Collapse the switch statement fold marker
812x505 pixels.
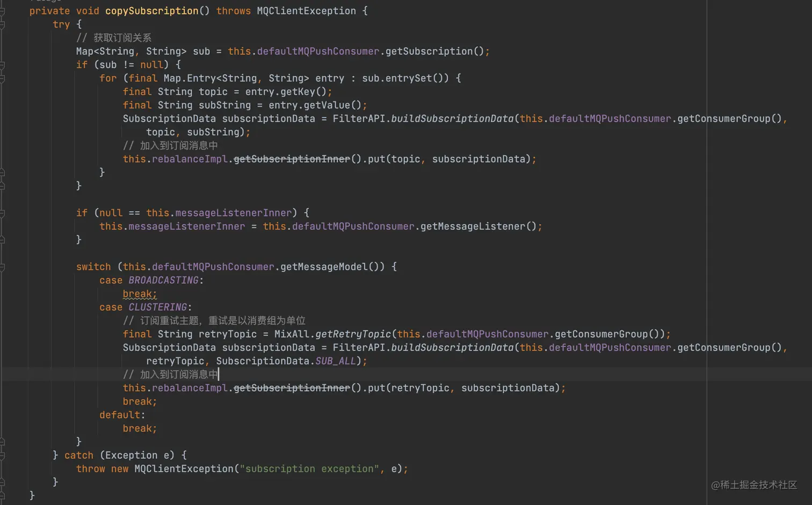click(2, 267)
